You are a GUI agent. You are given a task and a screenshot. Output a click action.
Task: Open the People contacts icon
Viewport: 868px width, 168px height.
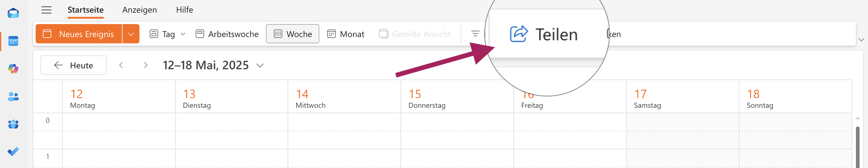tap(13, 97)
